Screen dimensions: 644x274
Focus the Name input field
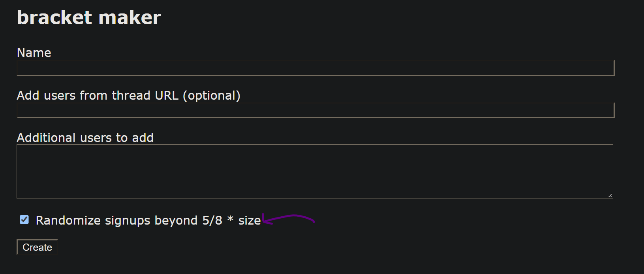[x=315, y=68]
